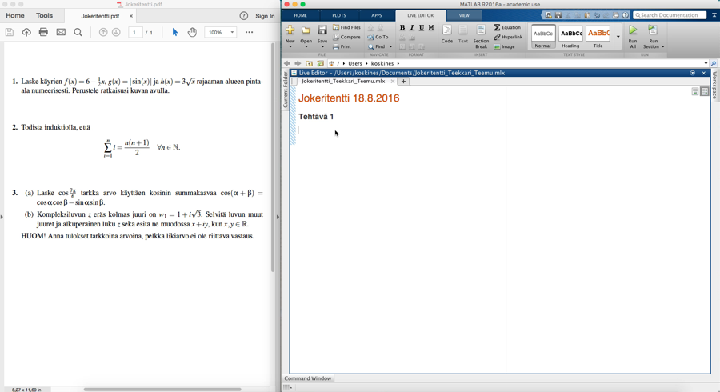
Task: Apply the Normal text style
Action: point(543,37)
